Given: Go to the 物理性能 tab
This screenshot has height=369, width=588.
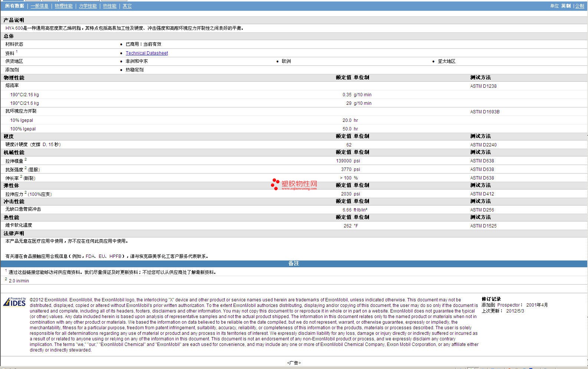Looking at the screenshot, I should point(63,6).
